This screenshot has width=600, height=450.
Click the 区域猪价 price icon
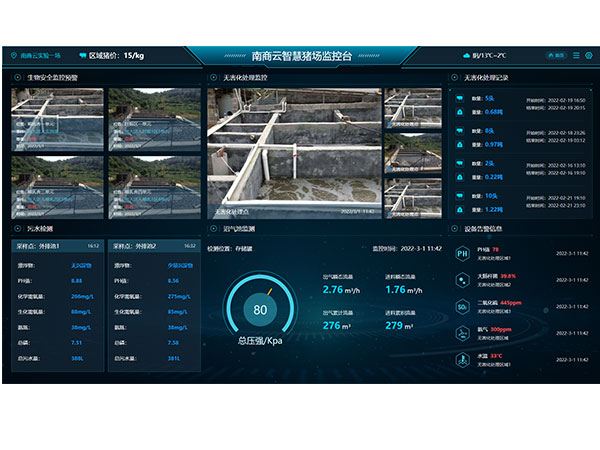(83, 56)
